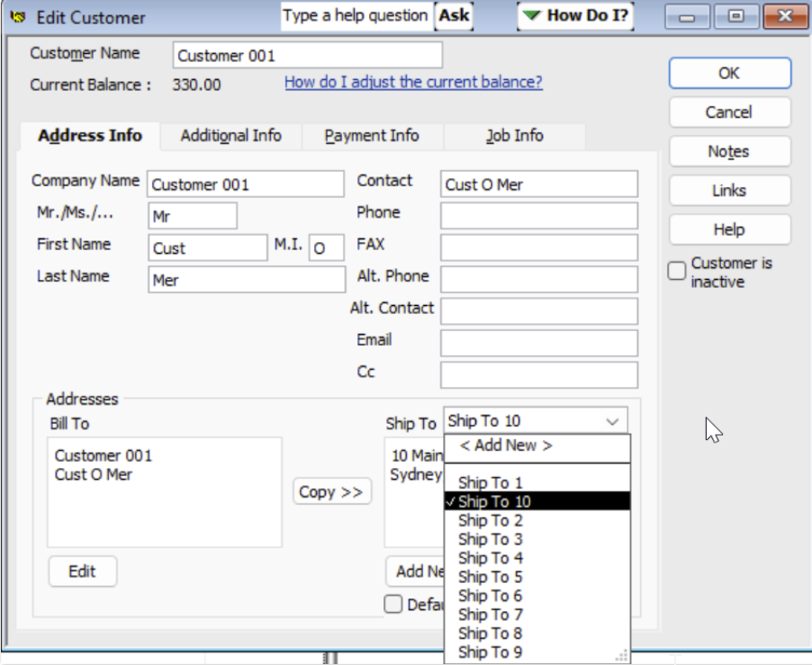Toggle the Customer is inactive checkbox
812x665 pixels.
coord(676,271)
